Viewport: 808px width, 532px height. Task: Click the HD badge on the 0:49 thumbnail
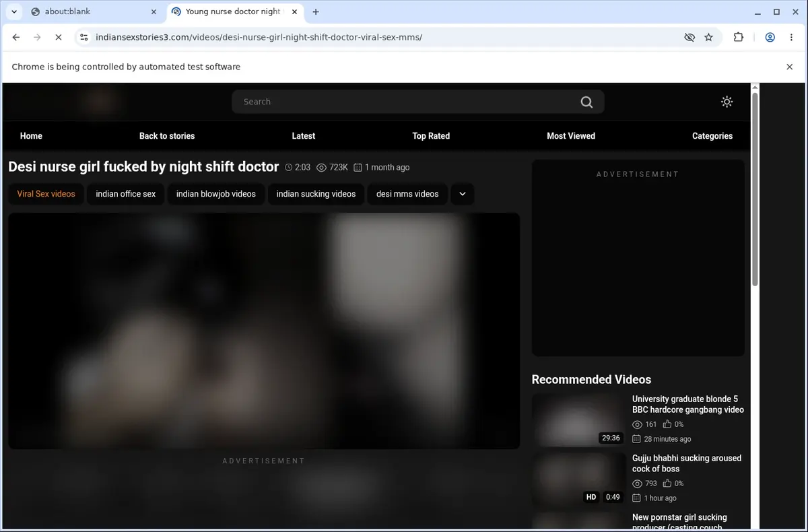pyautogui.click(x=591, y=497)
